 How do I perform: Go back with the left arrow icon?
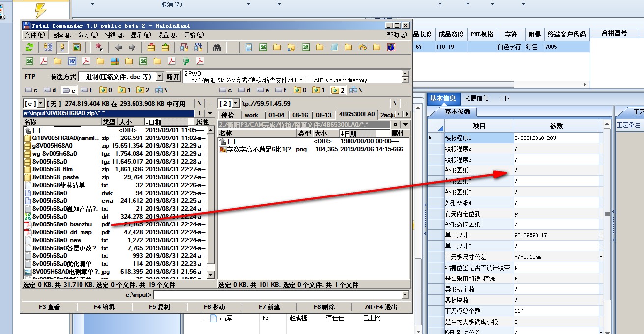[x=118, y=47]
